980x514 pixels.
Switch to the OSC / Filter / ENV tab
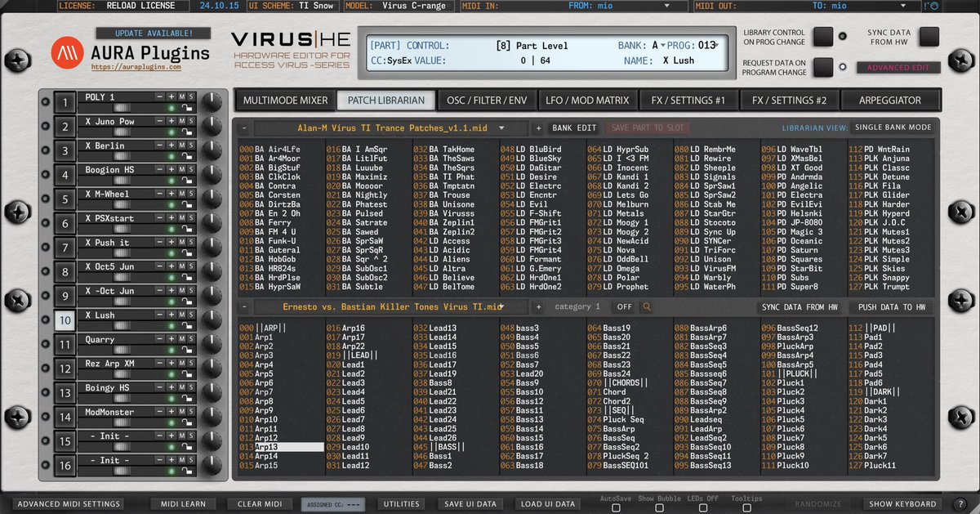tap(487, 101)
